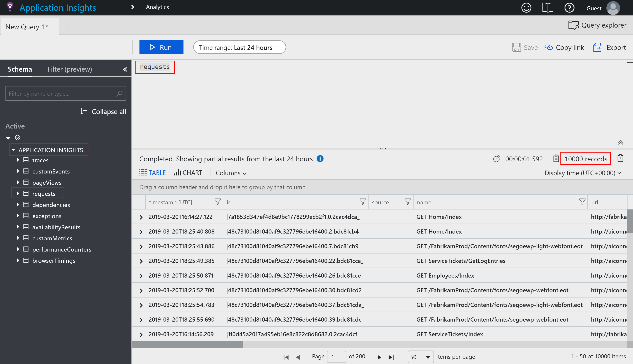
Task: Select the New Query 1 tab
Action: click(27, 26)
